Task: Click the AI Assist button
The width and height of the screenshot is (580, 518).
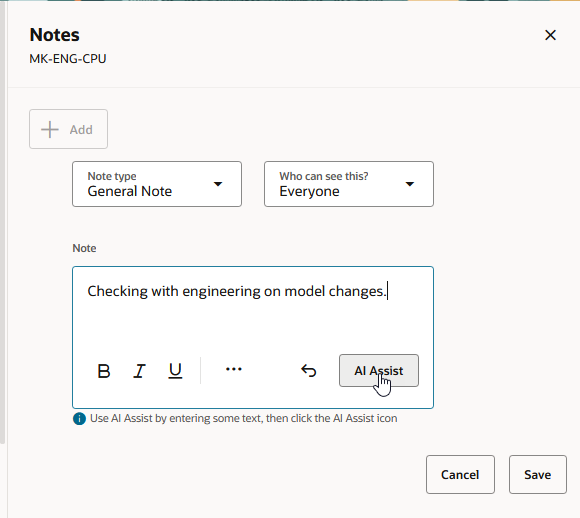Action: pos(379,371)
